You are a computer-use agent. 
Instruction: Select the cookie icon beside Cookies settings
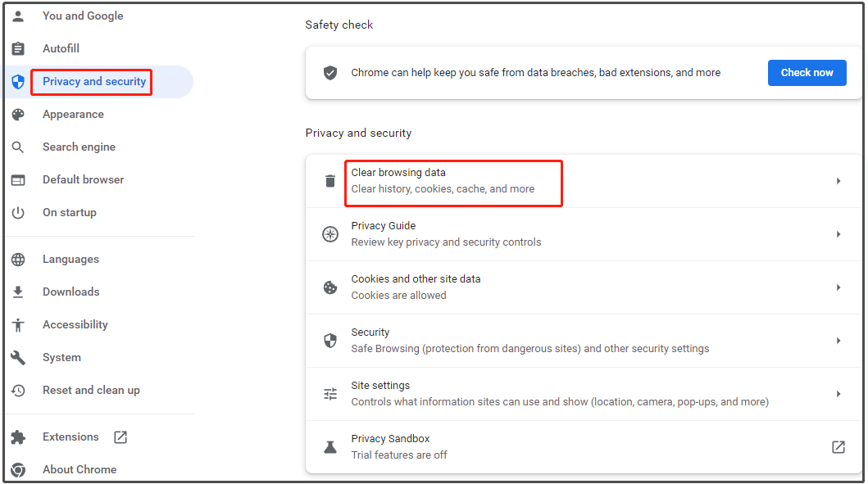329,287
